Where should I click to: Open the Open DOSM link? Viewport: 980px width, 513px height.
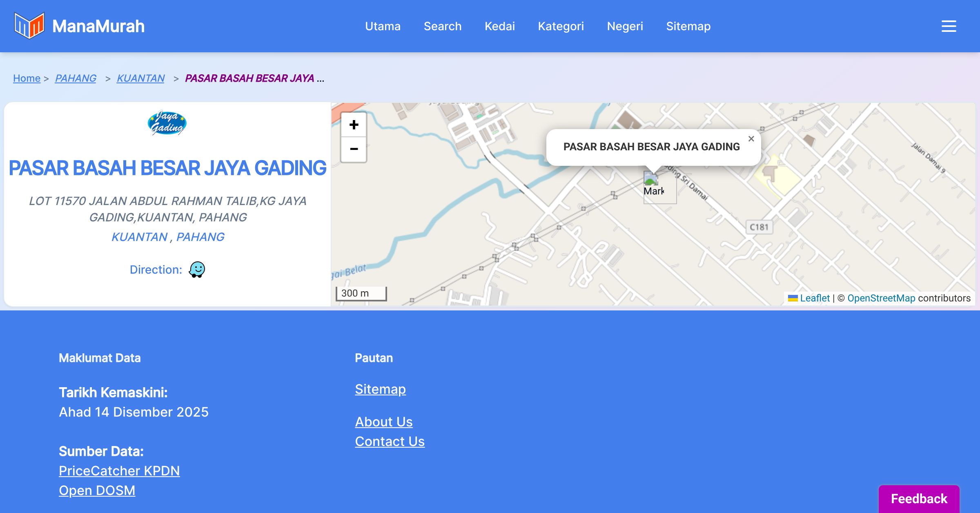[97, 491]
